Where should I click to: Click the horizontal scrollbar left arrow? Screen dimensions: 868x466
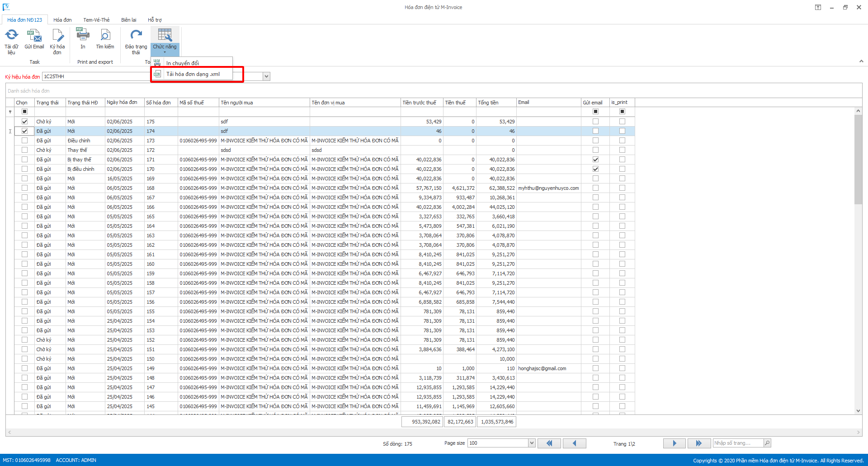point(9,433)
